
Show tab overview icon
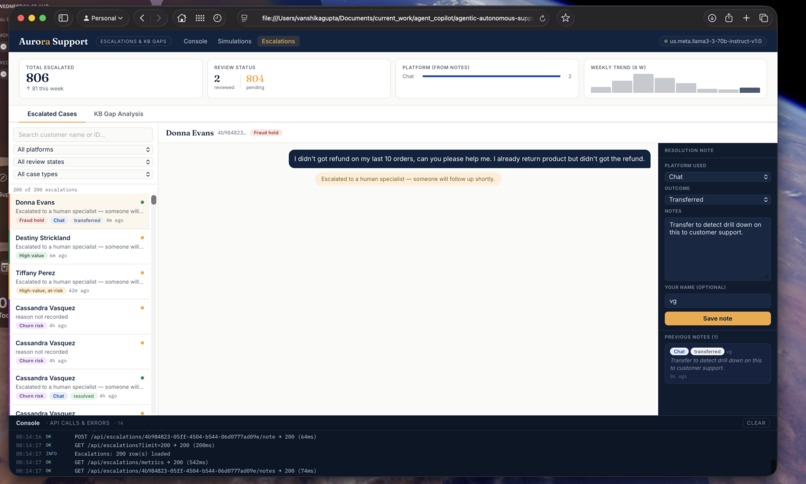pos(763,18)
